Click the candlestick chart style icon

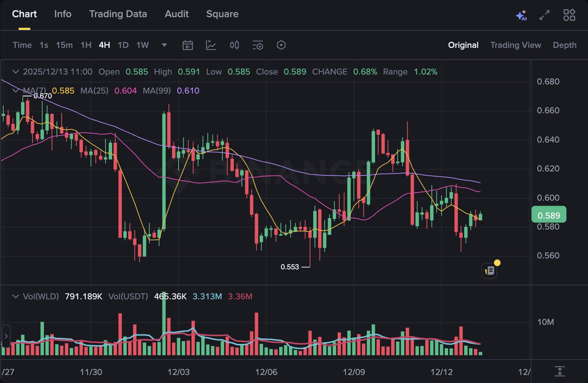click(x=234, y=45)
